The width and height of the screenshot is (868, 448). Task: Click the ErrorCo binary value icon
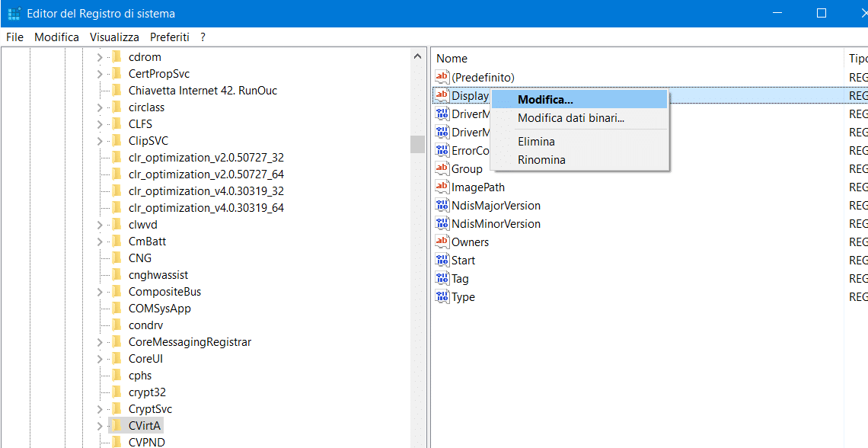coord(442,150)
